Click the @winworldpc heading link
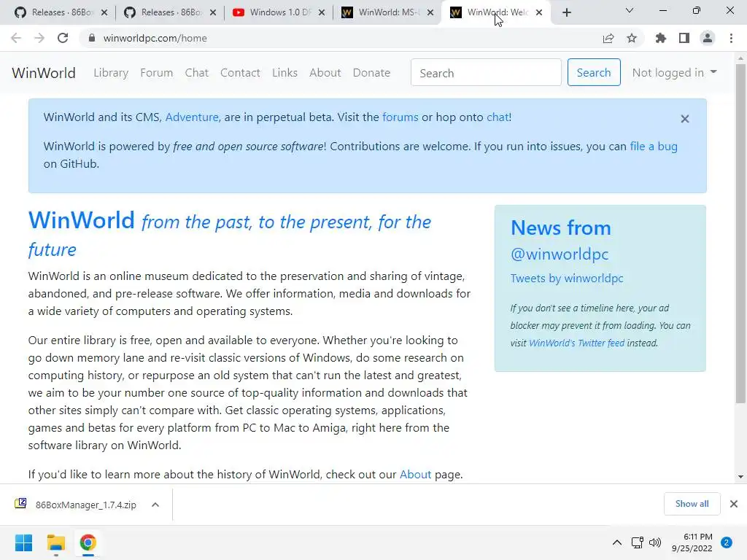 (x=560, y=254)
